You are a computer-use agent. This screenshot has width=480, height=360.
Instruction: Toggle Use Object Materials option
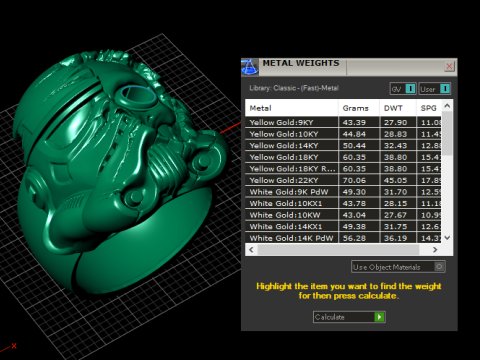398,267
